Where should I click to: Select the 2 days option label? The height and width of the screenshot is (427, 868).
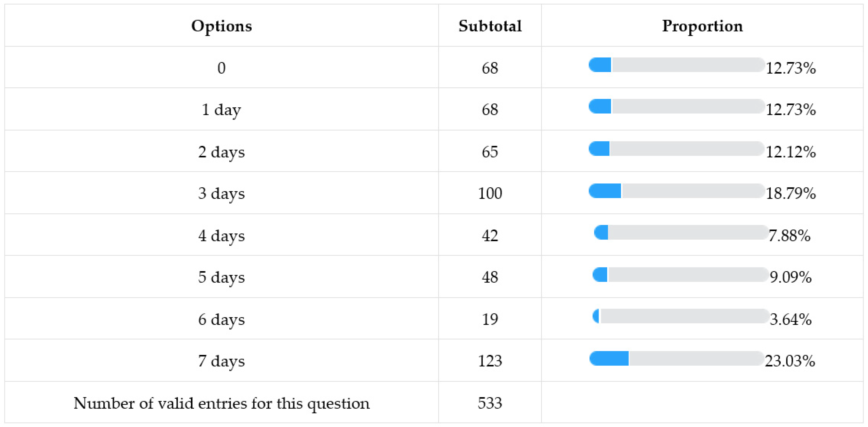coord(221,152)
